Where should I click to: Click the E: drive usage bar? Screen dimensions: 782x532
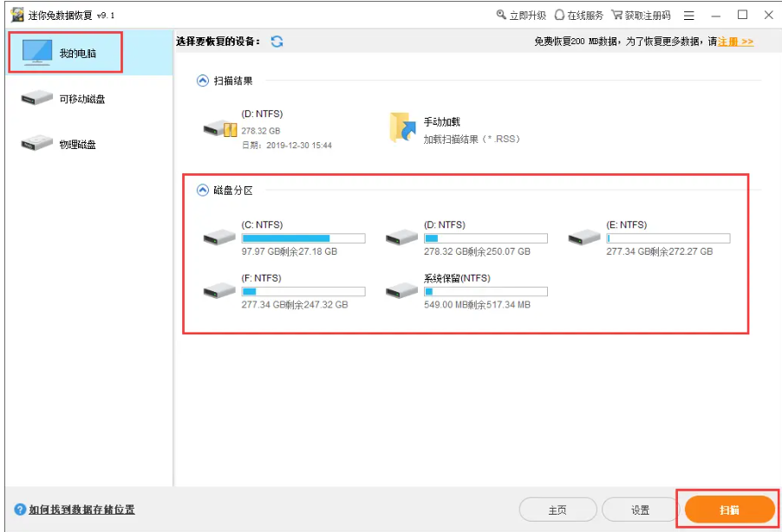point(668,238)
